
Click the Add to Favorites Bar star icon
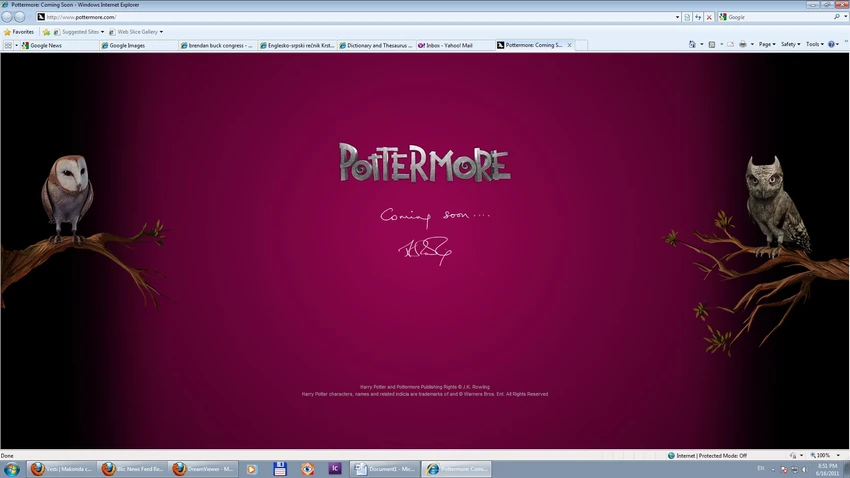click(x=46, y=32)
